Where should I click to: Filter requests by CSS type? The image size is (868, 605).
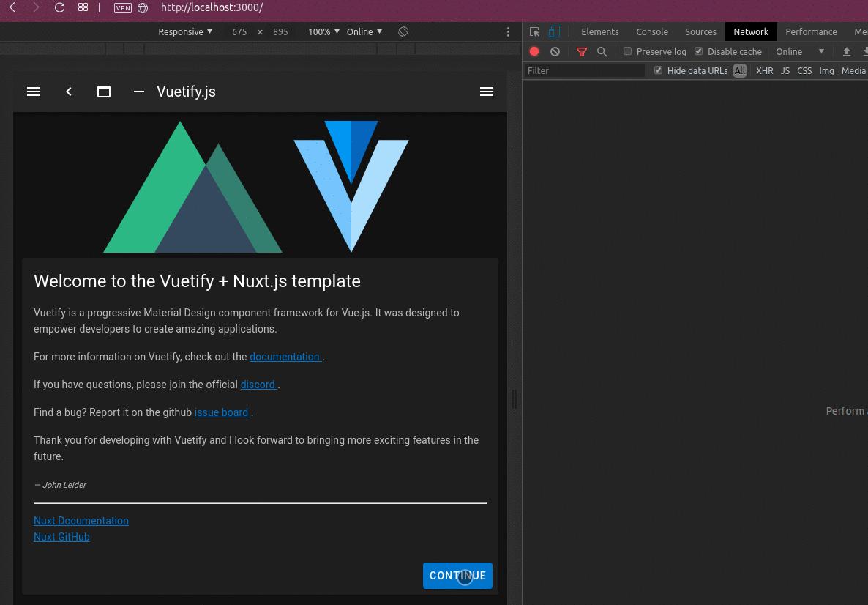coord(804,70)
